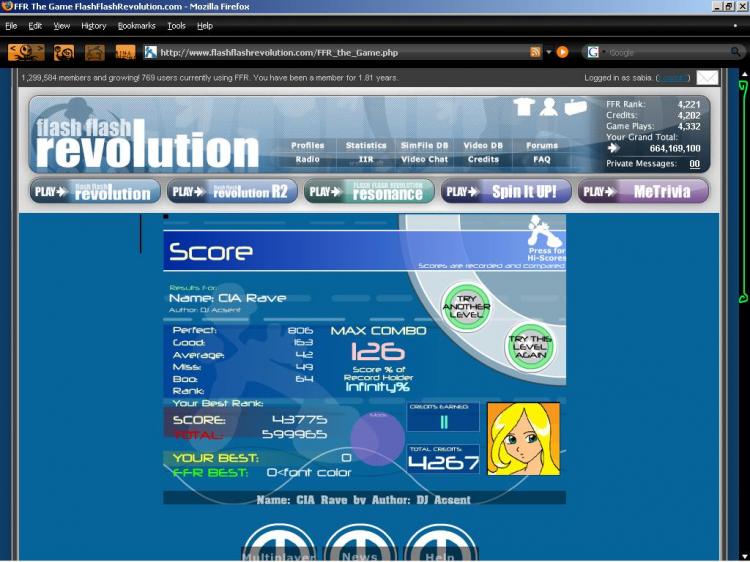Click the envelope mail icon near login
This screenshot has width=750, height=562.
[x=707, y=78]
